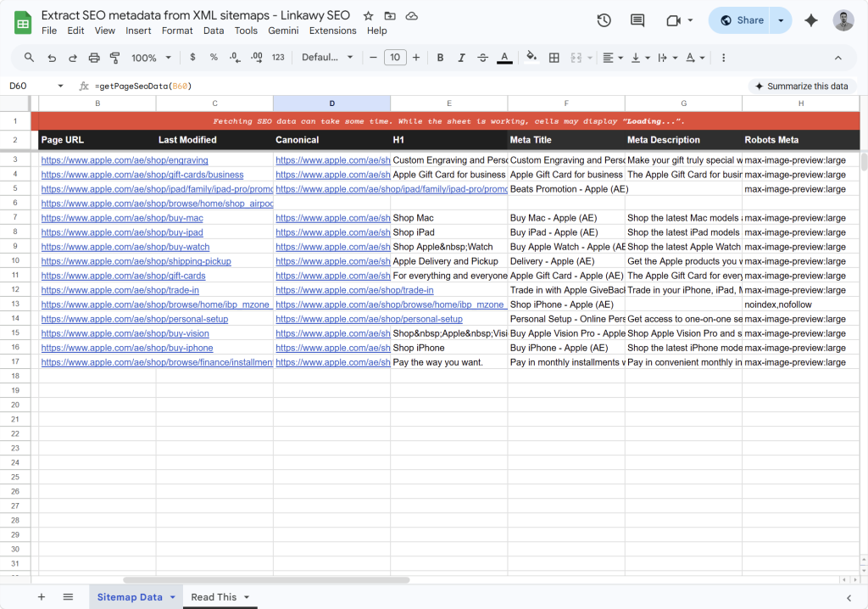Open the Borders tool

(554, 58)
